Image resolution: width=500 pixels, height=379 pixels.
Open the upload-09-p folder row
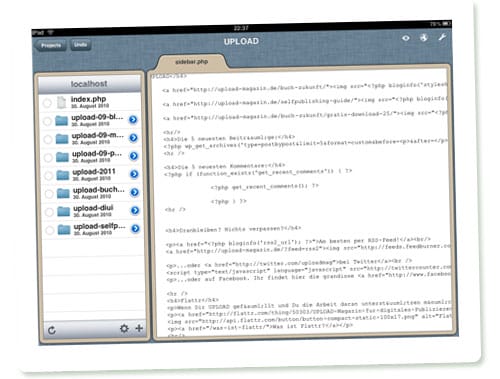91,157
